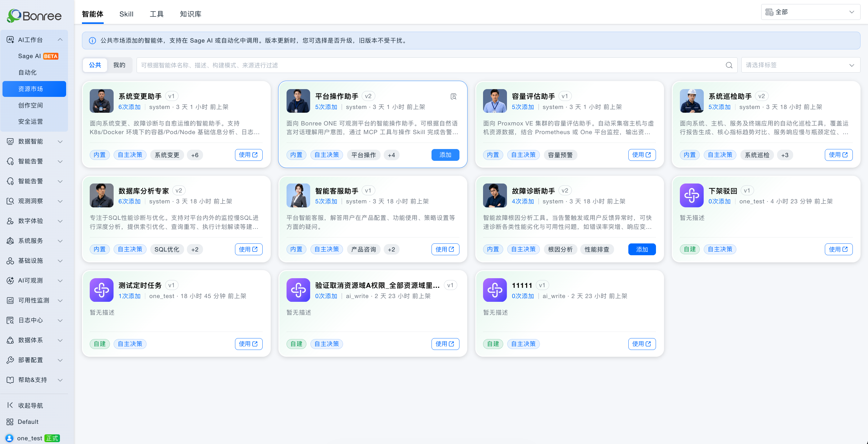868x444 pixels.
Task: Click the search magnifier icon
Action: (729, 65)
